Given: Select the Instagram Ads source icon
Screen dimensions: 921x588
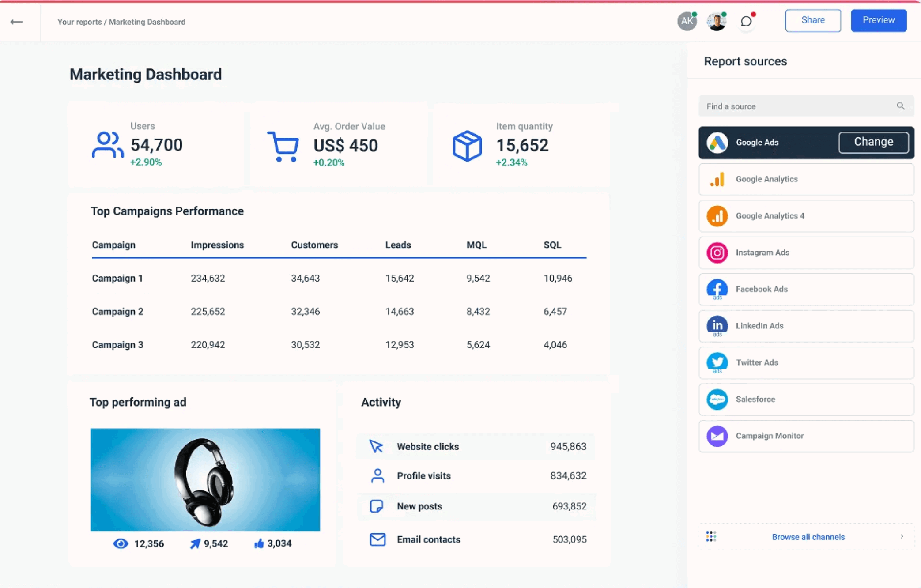Looking at the screenshot, I should [x=717, y=253].
